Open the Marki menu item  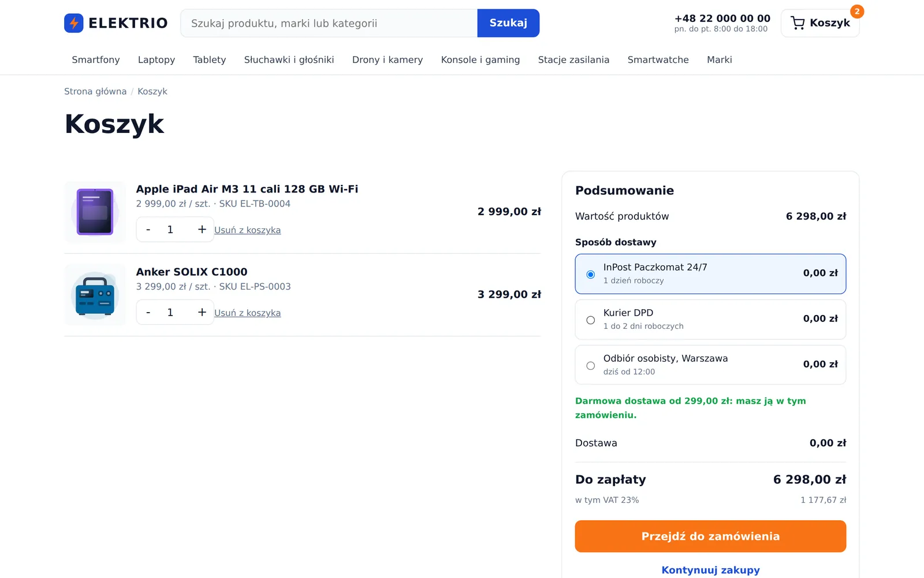[720, 60]
